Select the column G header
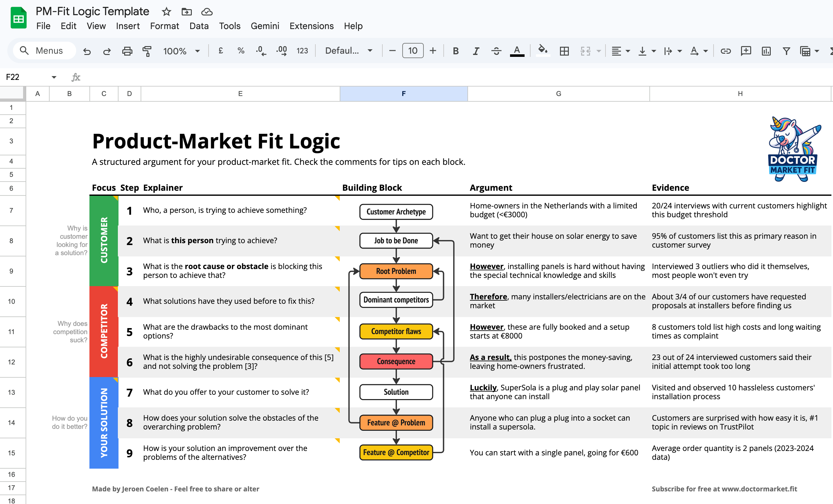The width and height of the screenshot is (833, 504). (558, 93)
